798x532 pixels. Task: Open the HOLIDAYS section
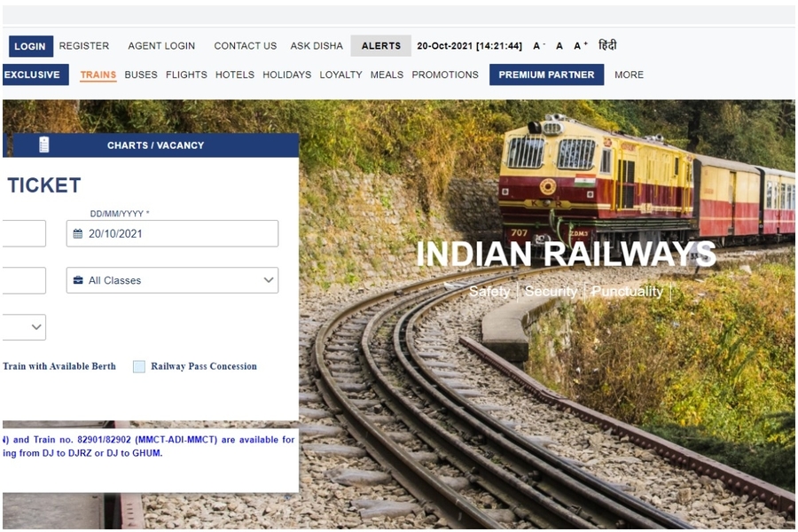[286, 74]
